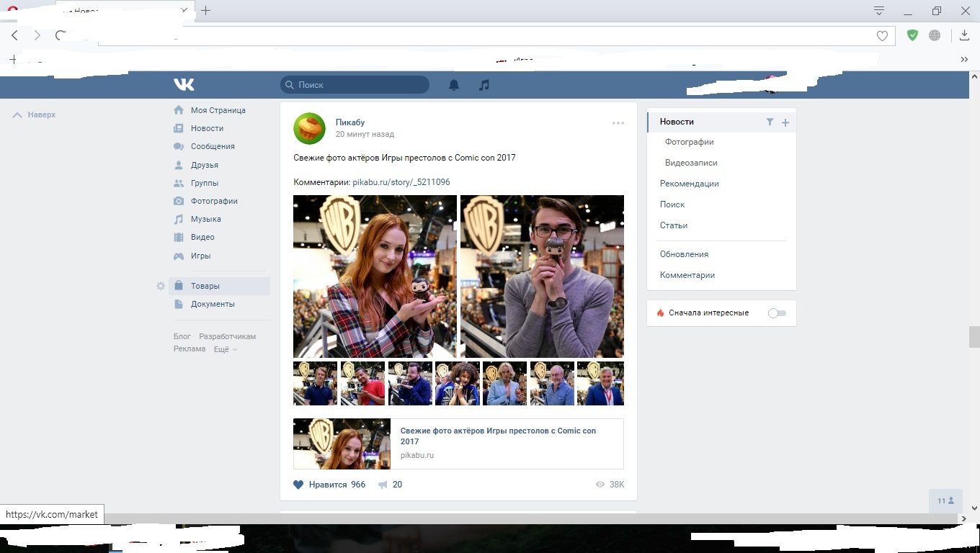This screenshot has height=553, width=980.
Task: Open browser downloads icon
Action: click(x=964, y=35)
